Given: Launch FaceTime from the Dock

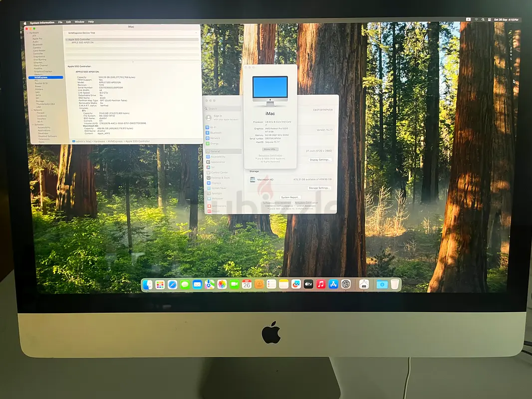Looking at the screenshot, I should (234, 285).
